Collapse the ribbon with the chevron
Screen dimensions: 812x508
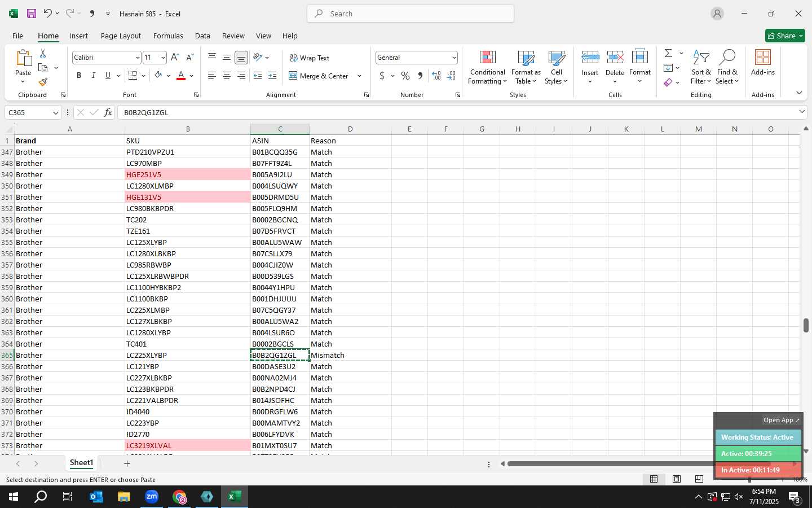point(799,93)
